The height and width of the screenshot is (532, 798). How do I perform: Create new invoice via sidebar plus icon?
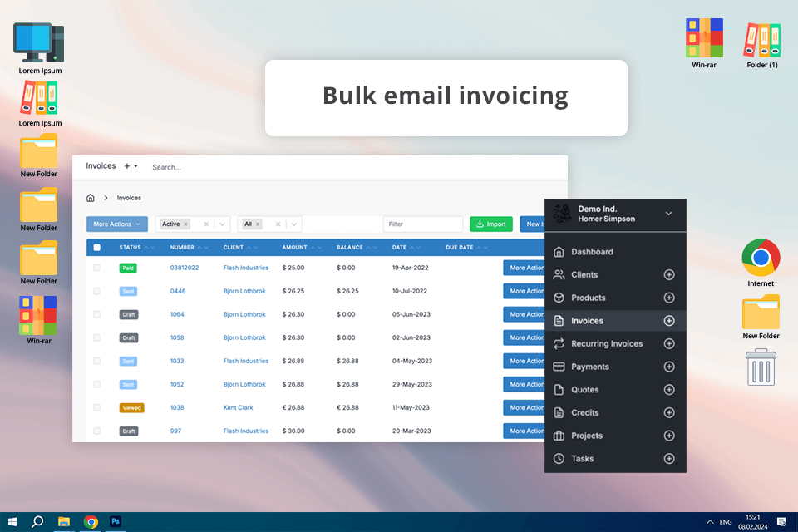pyautogui.click(x=669, y=321)
